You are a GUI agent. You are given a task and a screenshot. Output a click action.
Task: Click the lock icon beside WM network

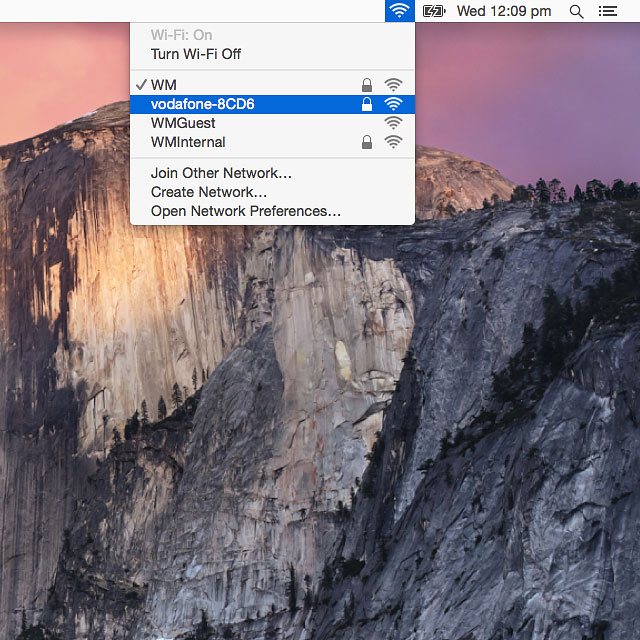367,85
